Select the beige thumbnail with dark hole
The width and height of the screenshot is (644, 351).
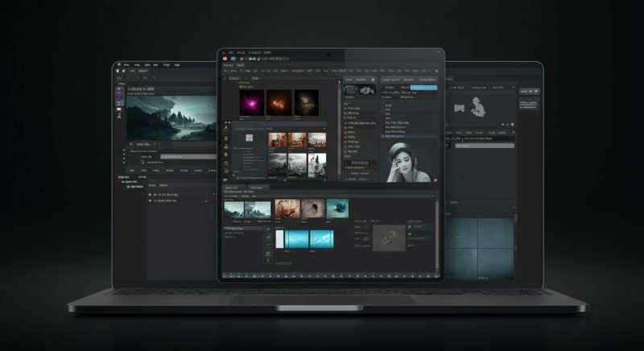(313, 209)
